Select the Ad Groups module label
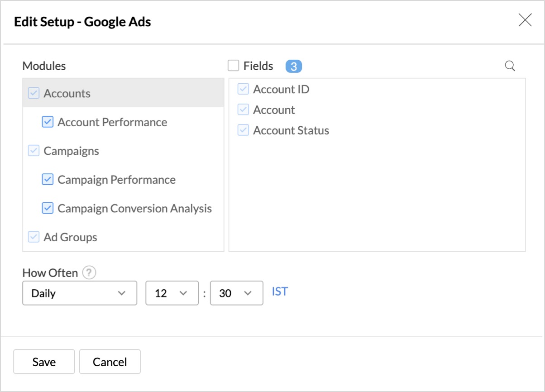Screen dimensions: 545x392 click(x=70, y=237)
